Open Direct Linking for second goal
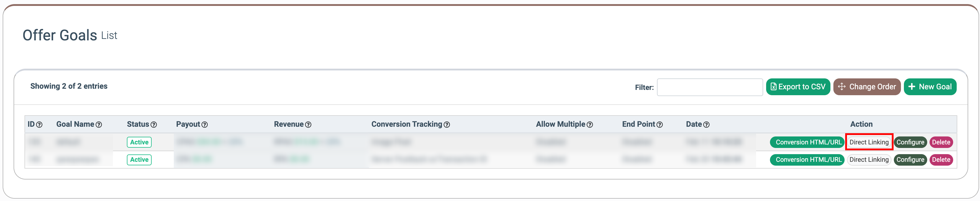The width and height of the screenshot is (980, 201). [x=869, y=160]
